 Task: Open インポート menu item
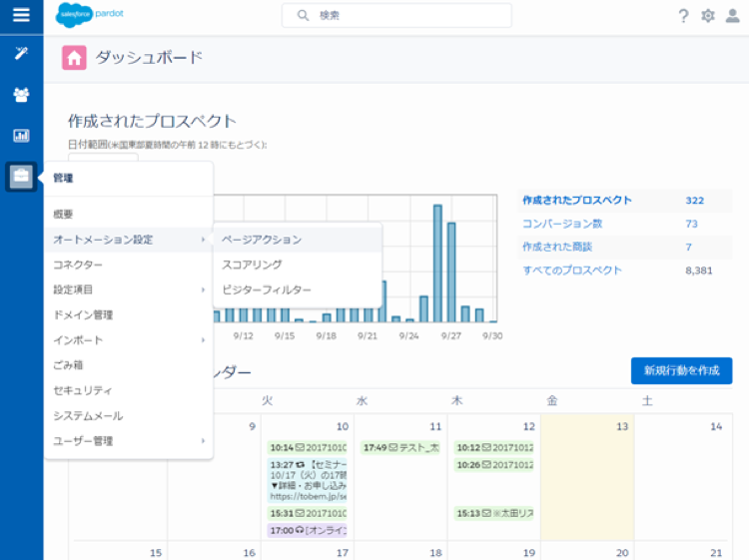(x=129, y=340)
